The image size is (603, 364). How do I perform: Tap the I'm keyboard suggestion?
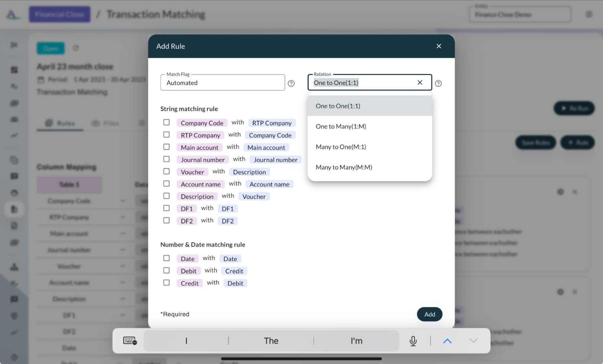[x=356, y=340]
